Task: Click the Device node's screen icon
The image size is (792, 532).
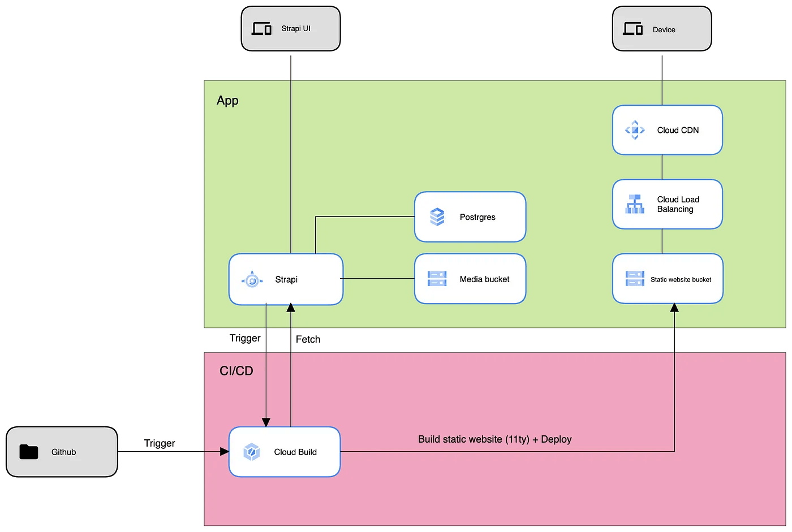Action: coord(632,28)
